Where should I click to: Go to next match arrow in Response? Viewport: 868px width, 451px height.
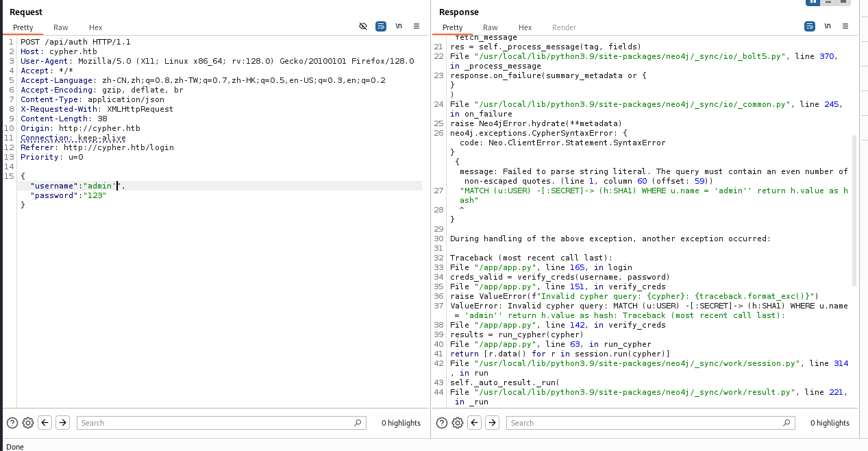pos(492,423)
